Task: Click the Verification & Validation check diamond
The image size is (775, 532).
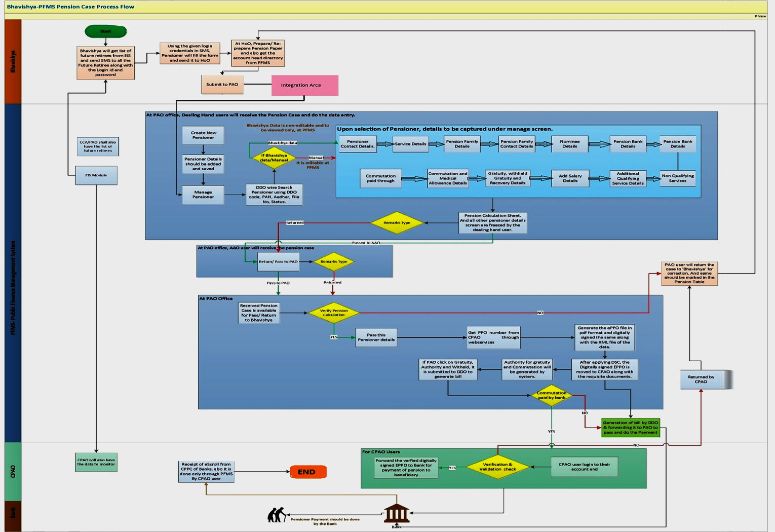Action: pyautogui.click(x=497, y=467)
